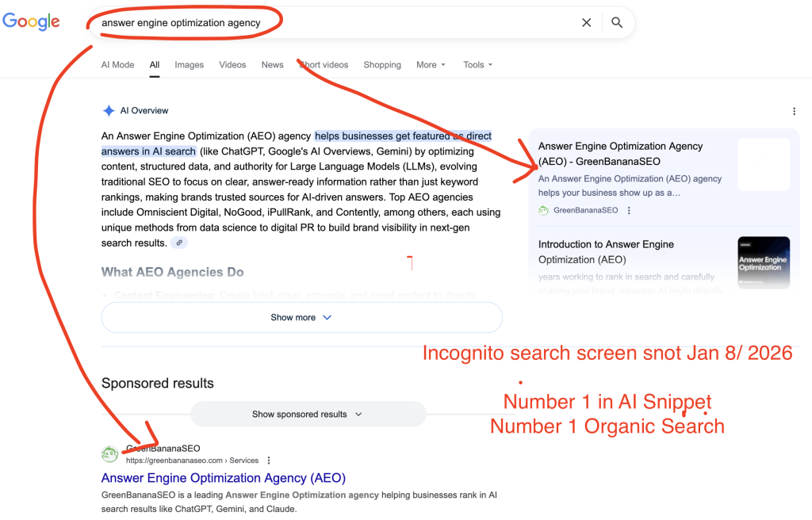Click the AI Overview sparkle icon
812x520 pixels.
[x=108, y=110]
